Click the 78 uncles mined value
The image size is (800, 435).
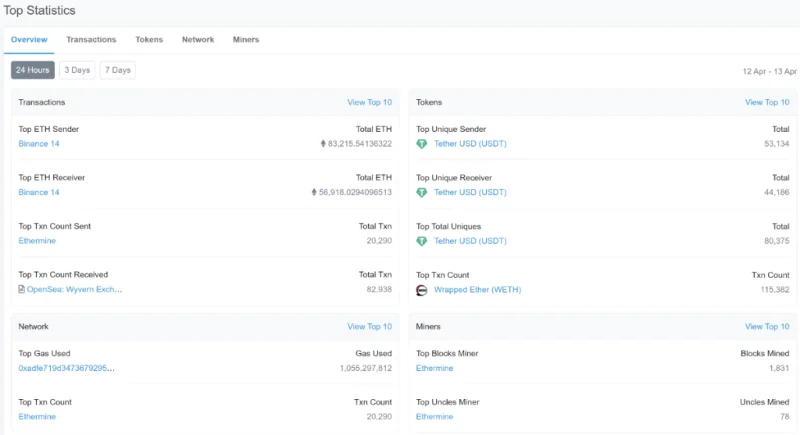pos(785,417)
